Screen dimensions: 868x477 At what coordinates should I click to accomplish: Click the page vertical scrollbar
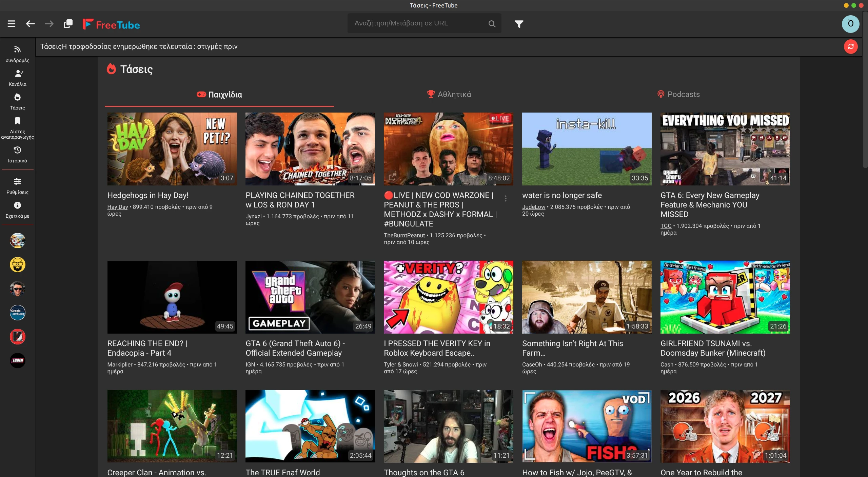[865, 90]
